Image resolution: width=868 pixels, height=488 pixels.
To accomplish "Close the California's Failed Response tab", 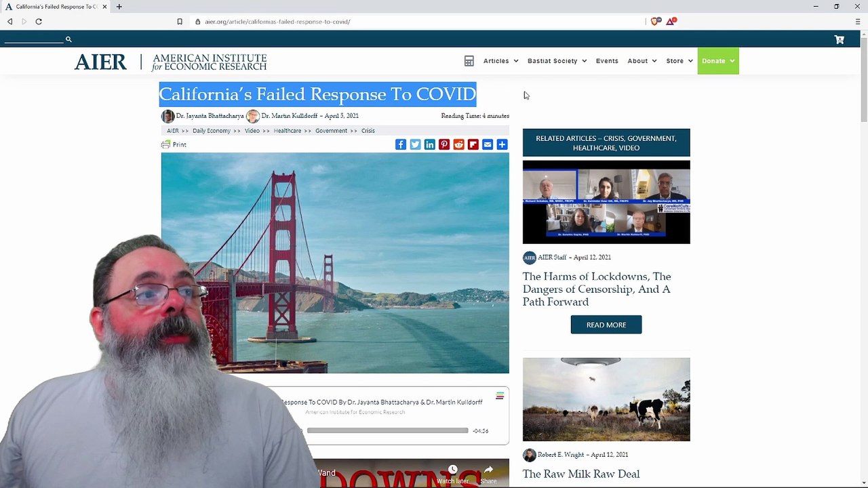I will pyautogui.click(x=104, y=7).
